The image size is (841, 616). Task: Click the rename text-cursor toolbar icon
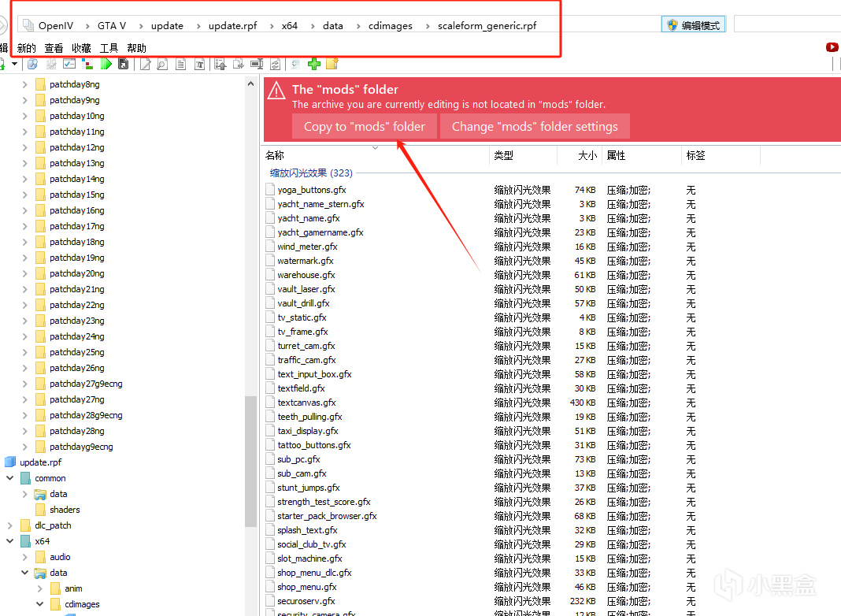[257, 64]
